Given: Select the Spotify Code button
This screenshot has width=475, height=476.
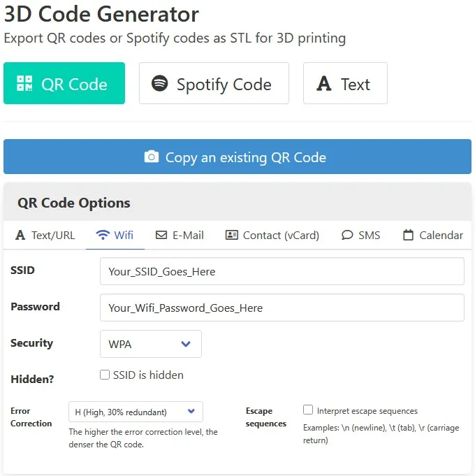Looking at the screenshot, I should (214, 83).
